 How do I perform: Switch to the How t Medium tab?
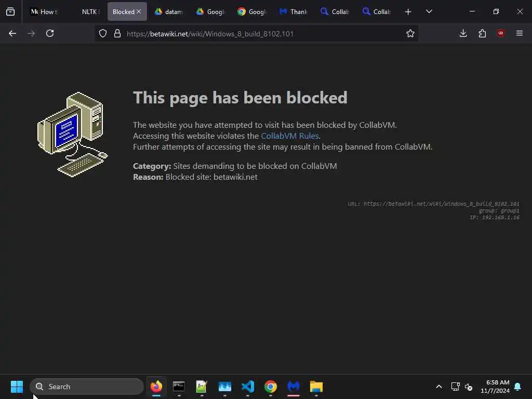point(44,11)
